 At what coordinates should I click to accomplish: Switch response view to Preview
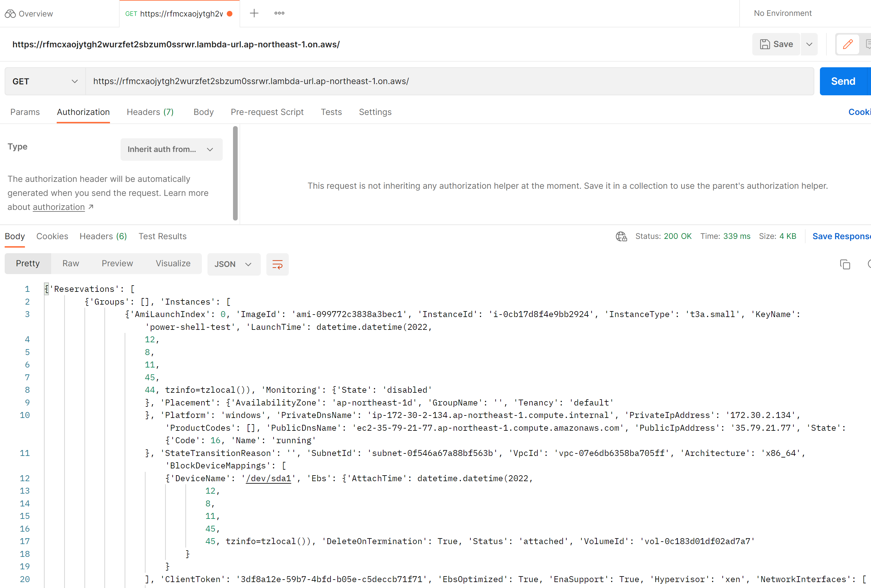pos(117,263)
